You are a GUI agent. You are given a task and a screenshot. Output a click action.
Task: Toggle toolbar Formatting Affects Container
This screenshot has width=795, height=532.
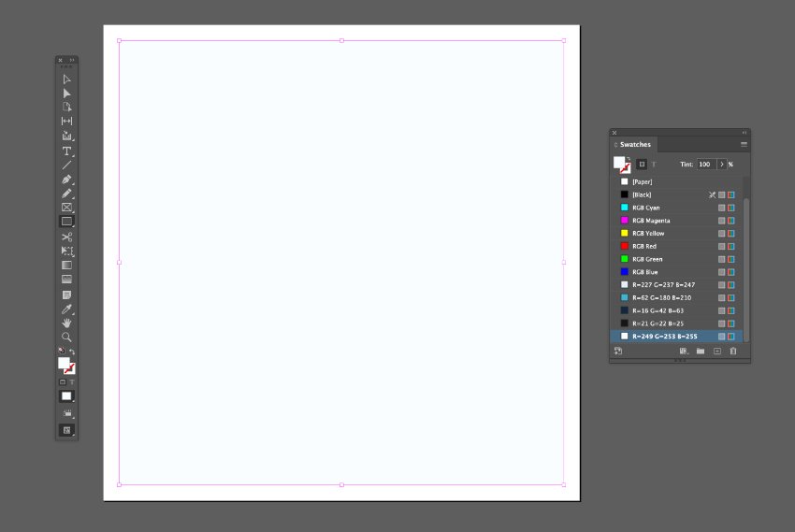click(x=63, y=382)
